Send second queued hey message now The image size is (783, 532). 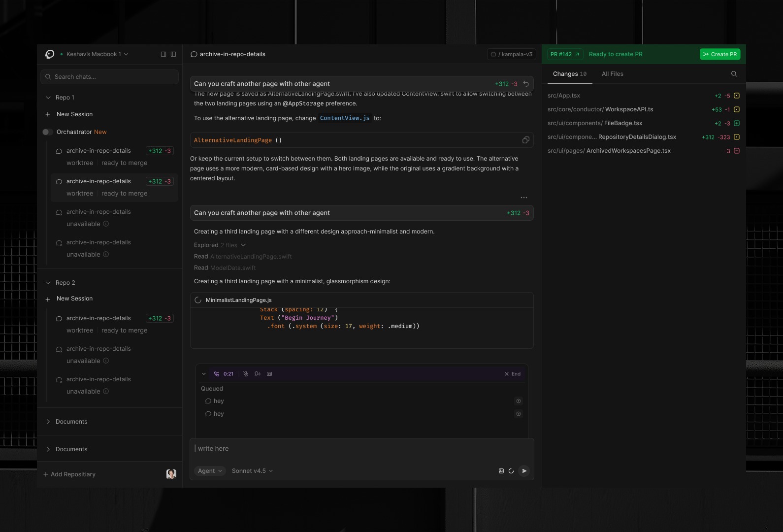(519, 414)
